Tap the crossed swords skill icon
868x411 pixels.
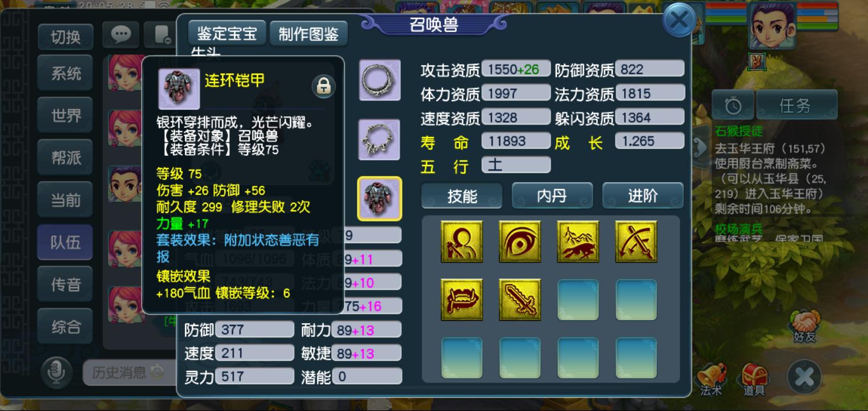click(636, 241)
